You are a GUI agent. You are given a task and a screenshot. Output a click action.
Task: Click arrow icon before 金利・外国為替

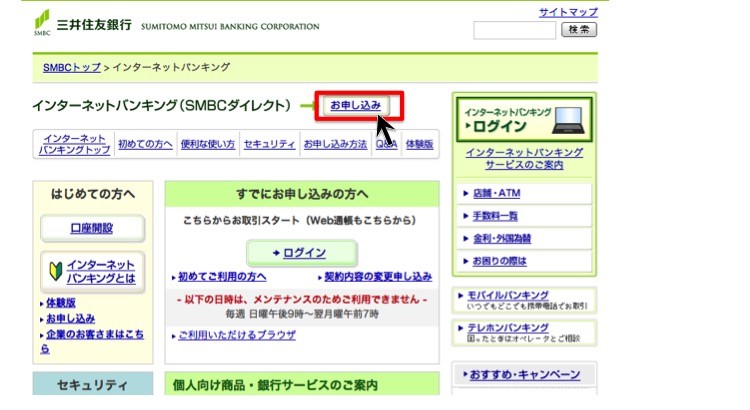coord(465,239)
